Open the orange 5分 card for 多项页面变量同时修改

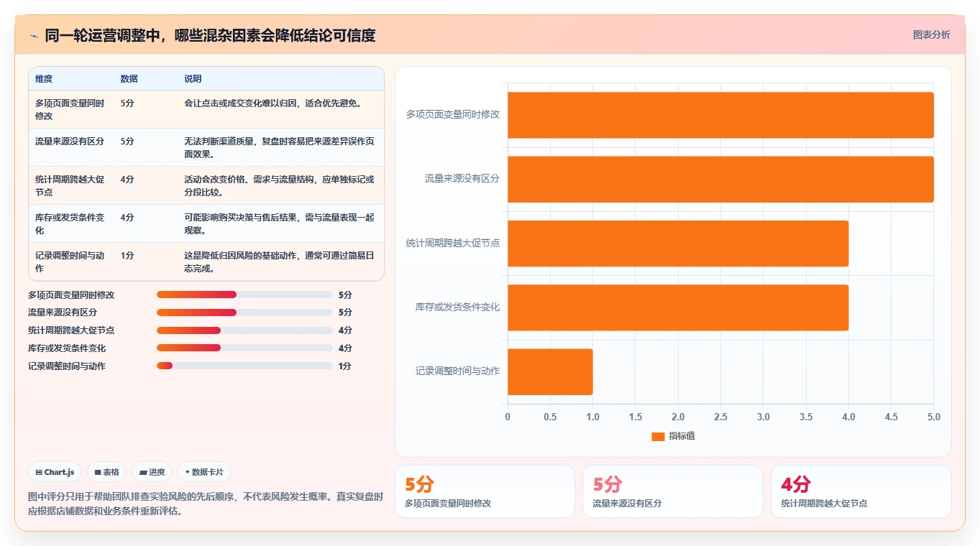click(x=485, y=491)
